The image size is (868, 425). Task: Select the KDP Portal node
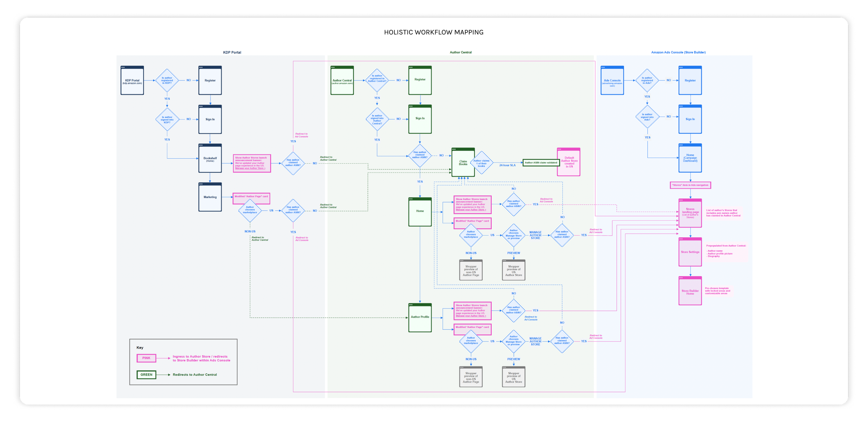click(132, 80)
